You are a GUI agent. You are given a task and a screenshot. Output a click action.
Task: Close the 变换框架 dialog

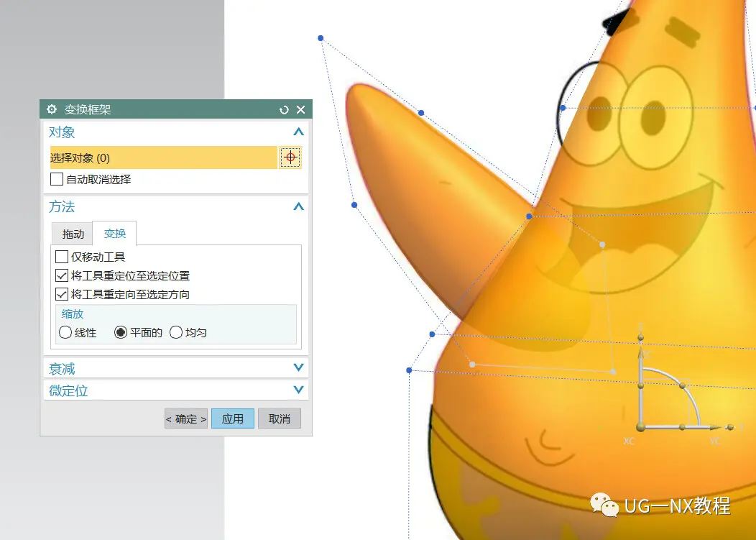[301, 109]
